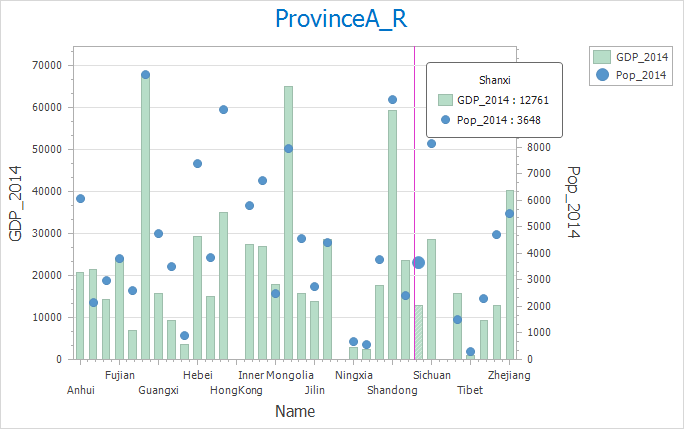Select the Tibet x-axis label

point(470,390)
